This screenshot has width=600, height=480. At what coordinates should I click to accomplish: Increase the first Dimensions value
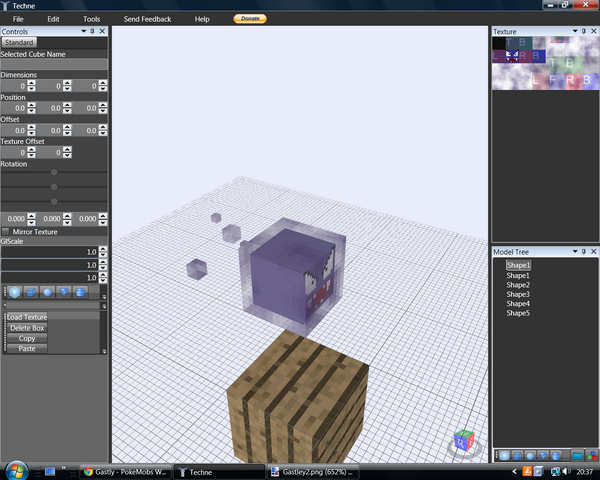pyautogui.click(x=31, y=83)
